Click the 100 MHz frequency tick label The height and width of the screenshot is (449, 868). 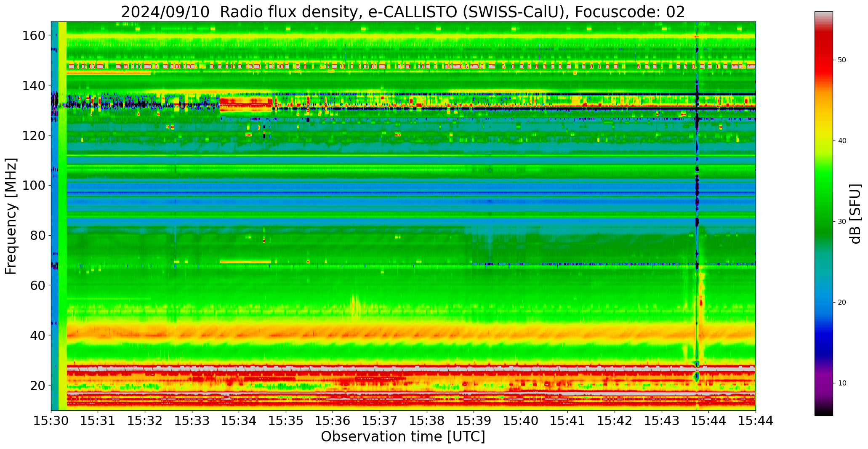[34, 186]
